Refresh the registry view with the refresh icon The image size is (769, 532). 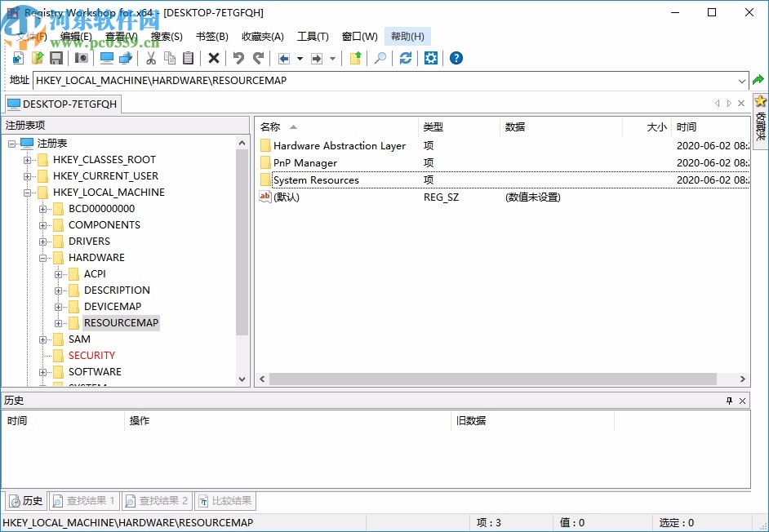(x=405, y=58)
